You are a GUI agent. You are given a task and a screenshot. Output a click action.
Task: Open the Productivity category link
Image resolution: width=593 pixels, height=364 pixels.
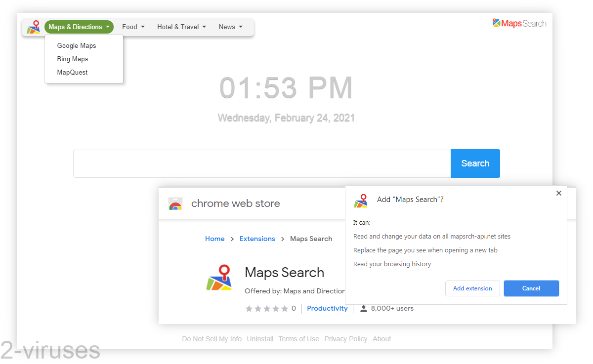point(327,308)
